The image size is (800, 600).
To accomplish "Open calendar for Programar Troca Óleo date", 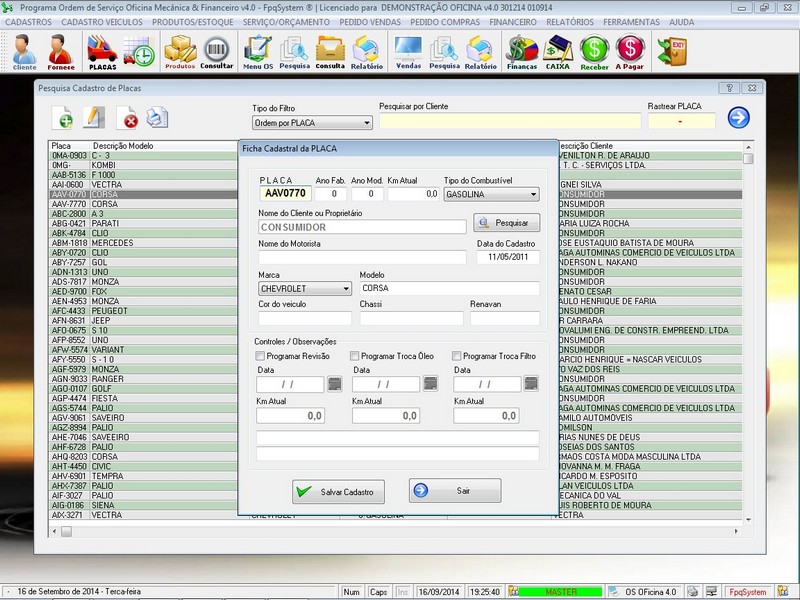I will [x=431, y=383].
